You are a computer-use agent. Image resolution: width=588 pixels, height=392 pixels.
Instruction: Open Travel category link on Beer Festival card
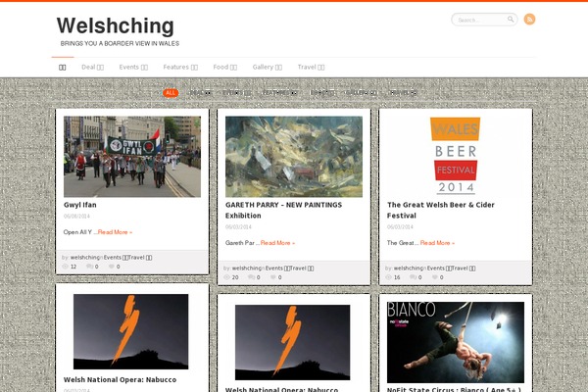click(464, 269)
